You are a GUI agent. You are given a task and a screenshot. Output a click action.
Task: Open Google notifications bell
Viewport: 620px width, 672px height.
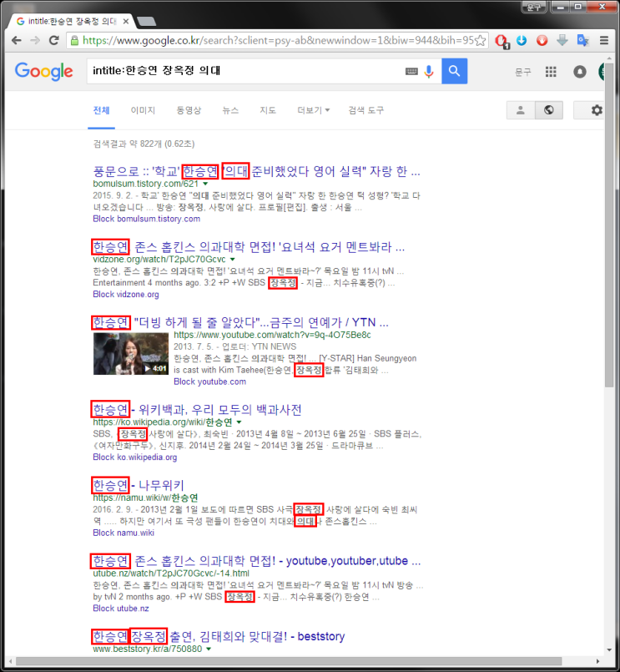(580, 72)
